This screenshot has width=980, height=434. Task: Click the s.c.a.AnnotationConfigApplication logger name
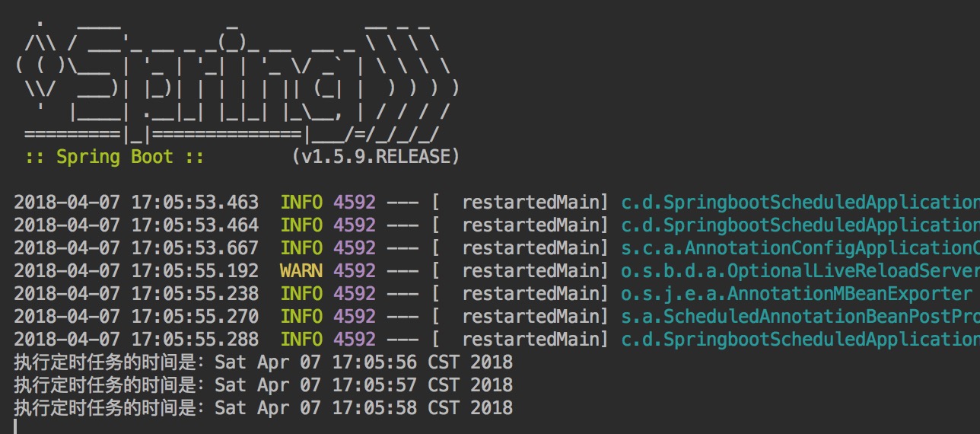pyautogui.click(x=800, y=248)
